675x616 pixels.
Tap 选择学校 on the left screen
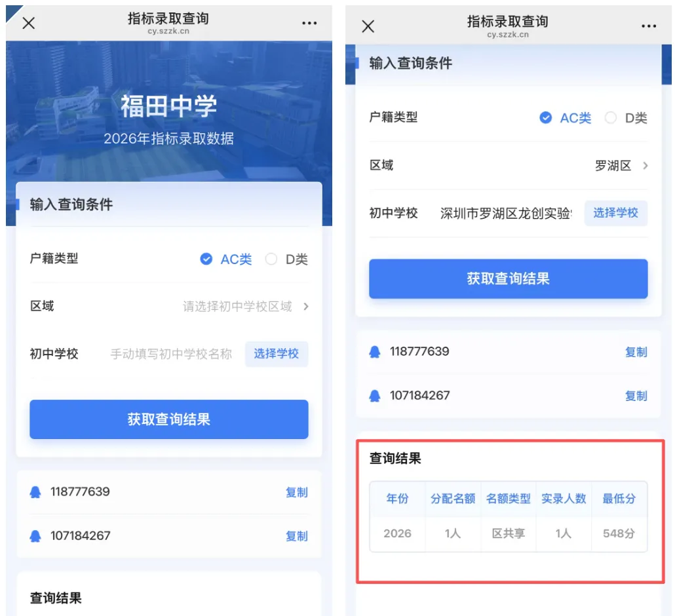277,354
